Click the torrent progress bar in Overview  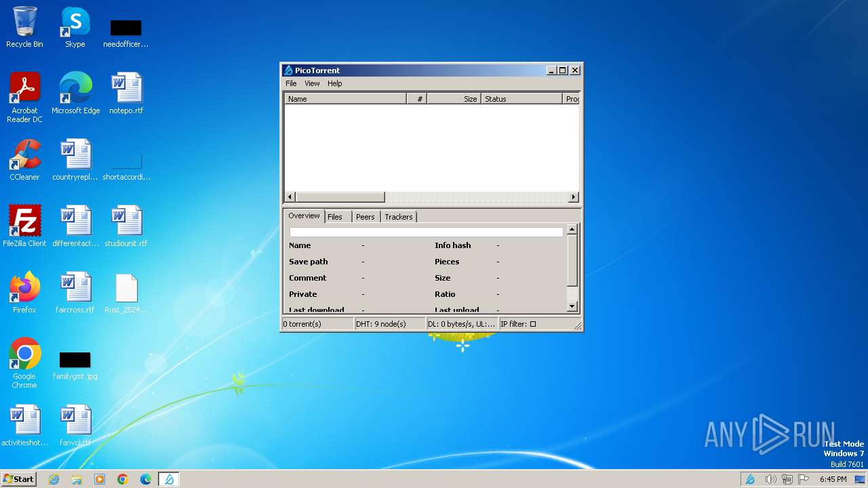426,232
